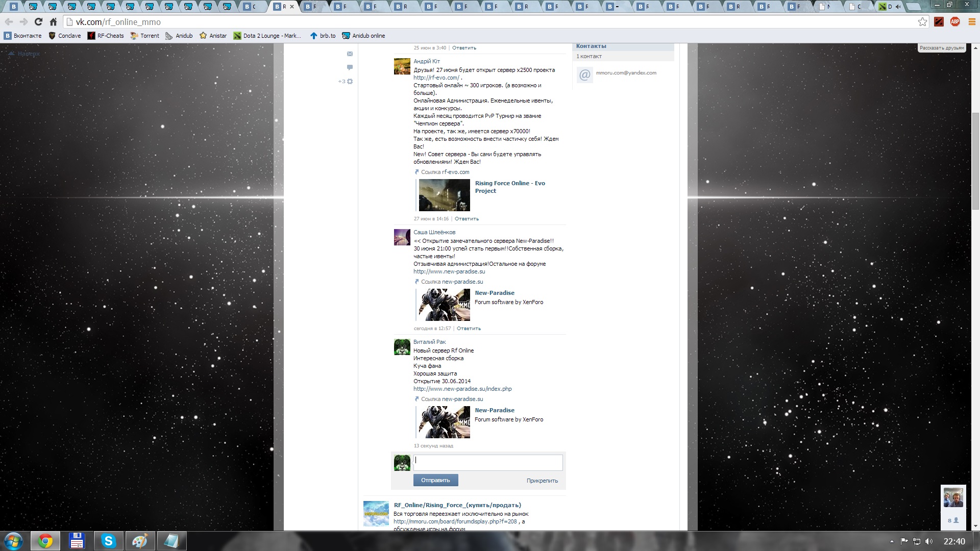Open the RF_Online/Rising_Force_(купить/продать) post author
This screenshot has height=551, width=980.
457,505
